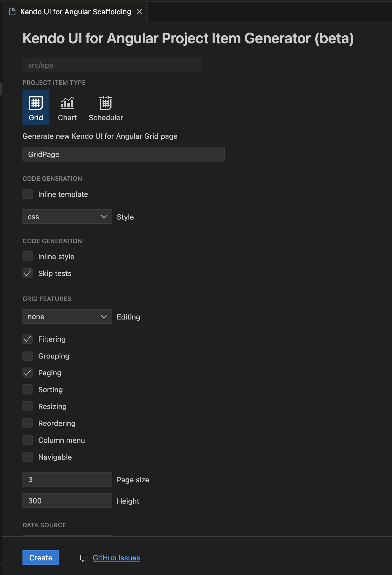The width and height of the screenshot is (392, 575).
Task: Enable the Sorting checkbox
Action: point(28,389)
